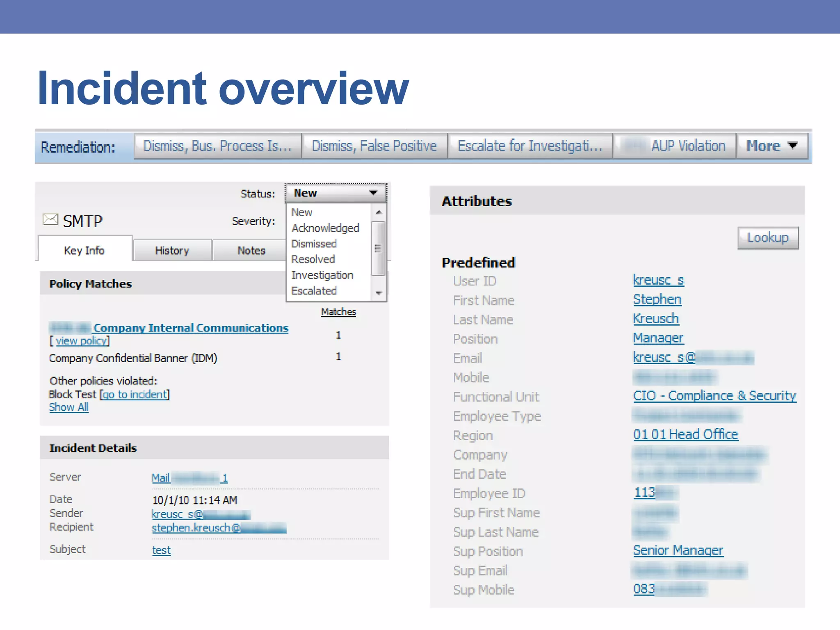840x630 pixels.
Task: Click the 01 01 Head Office link
Action: (x=685, y=434)
